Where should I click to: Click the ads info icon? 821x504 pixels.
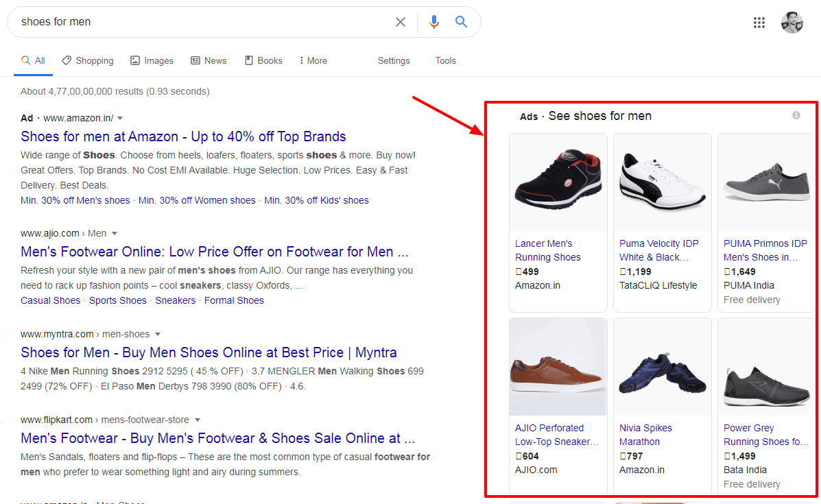point(796,115)
